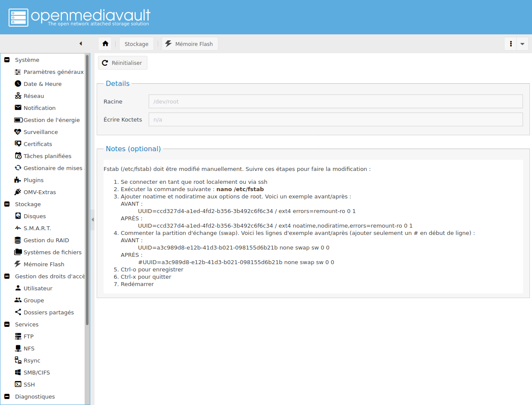Click the Disques hard drive icon
Viewport: 532px width, 405px height.
point(18,216)
